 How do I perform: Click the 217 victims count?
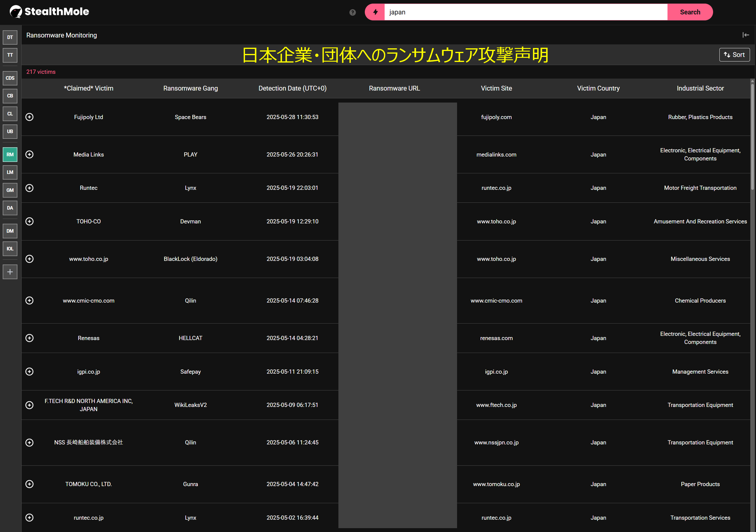[41, 72]
